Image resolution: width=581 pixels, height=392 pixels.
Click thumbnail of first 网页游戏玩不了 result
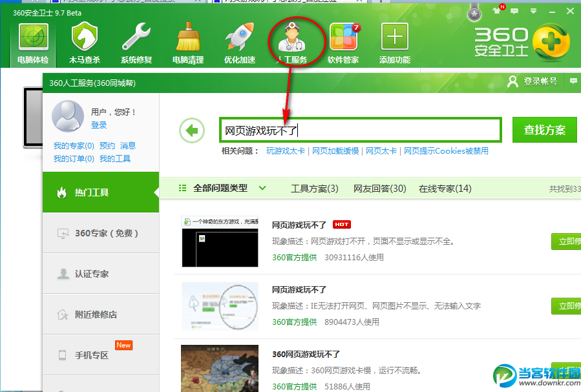220,242
